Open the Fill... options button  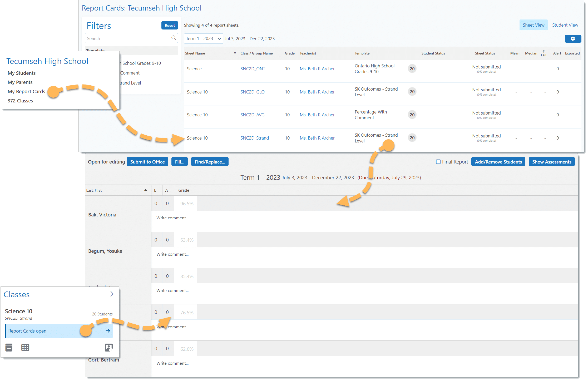click(180, 162)
